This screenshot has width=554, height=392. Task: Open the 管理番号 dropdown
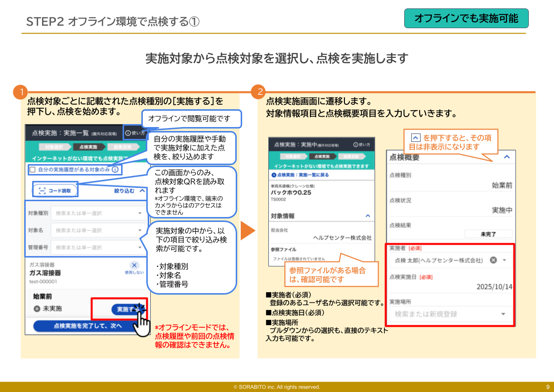point(98,247)
